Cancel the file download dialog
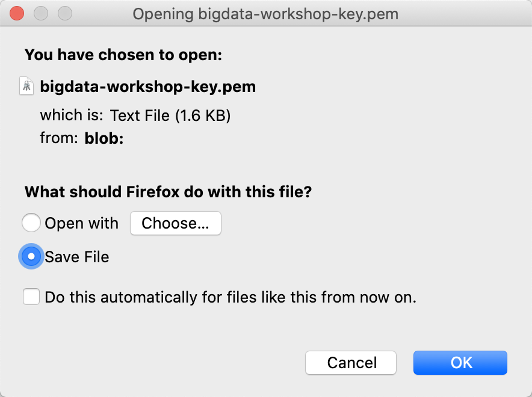532x397 pixels. pos(351,363)
